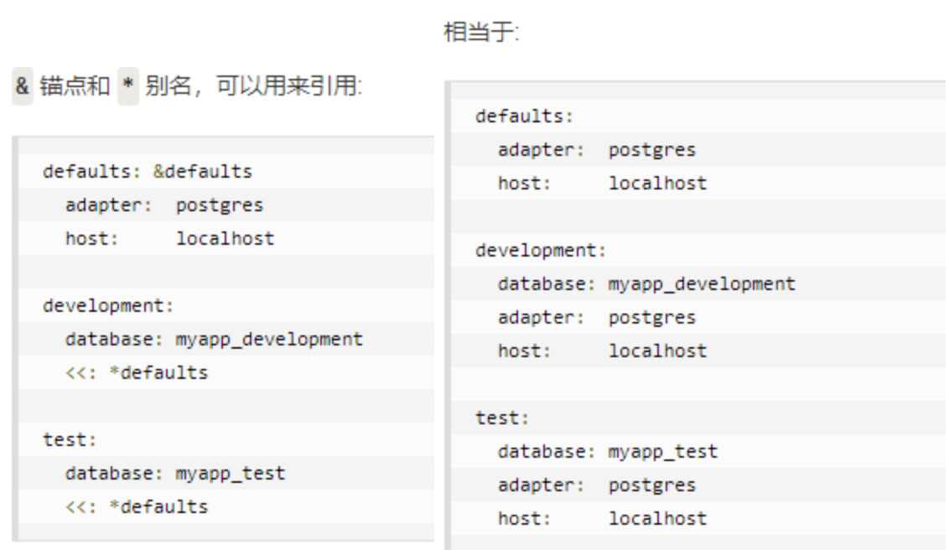
Task: Click the '相当于:' heading text
Action: pyautogui.click(x=481, y=32)
